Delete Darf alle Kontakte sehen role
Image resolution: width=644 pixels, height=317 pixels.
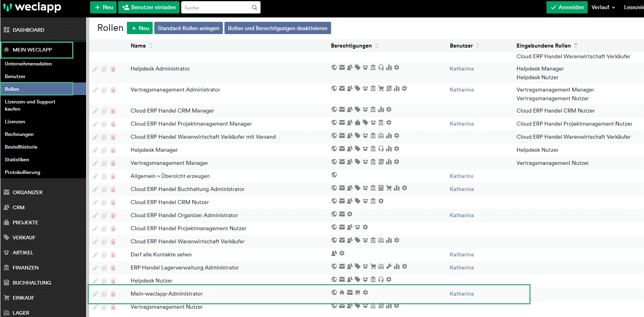click(x=113, y=255)
